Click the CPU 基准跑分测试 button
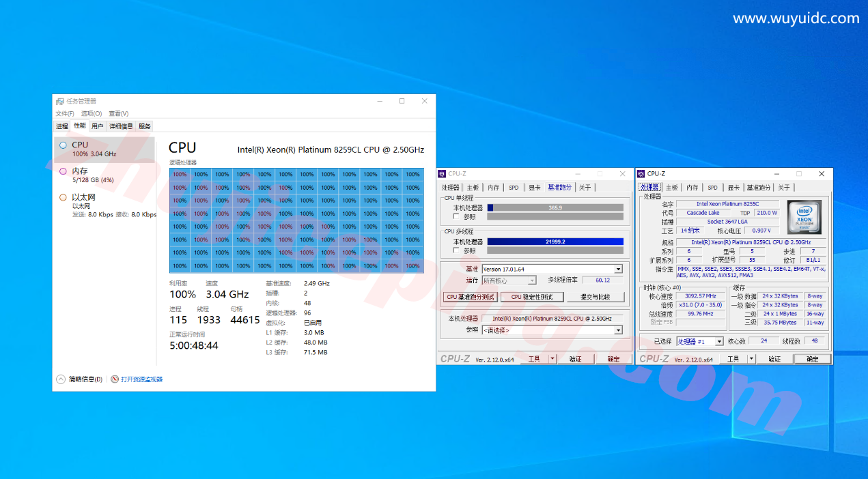868x479 pixels. click(x=471, y=297)
